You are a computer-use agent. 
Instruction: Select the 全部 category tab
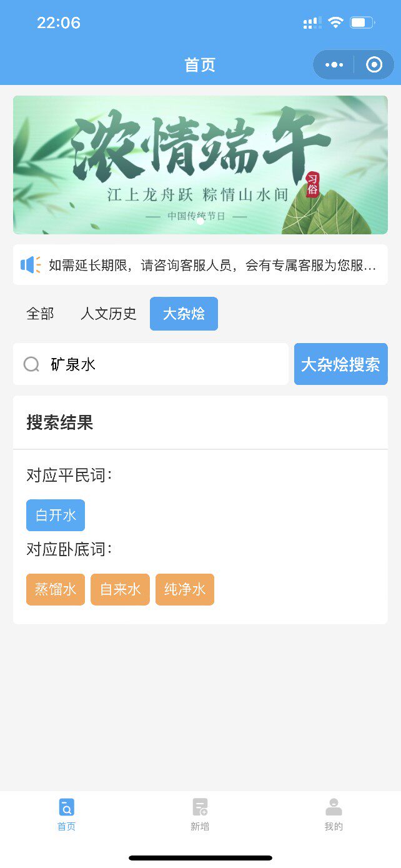(41, 314)
